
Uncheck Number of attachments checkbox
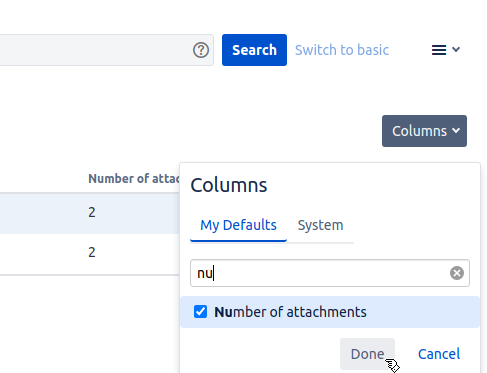[200, 312]
